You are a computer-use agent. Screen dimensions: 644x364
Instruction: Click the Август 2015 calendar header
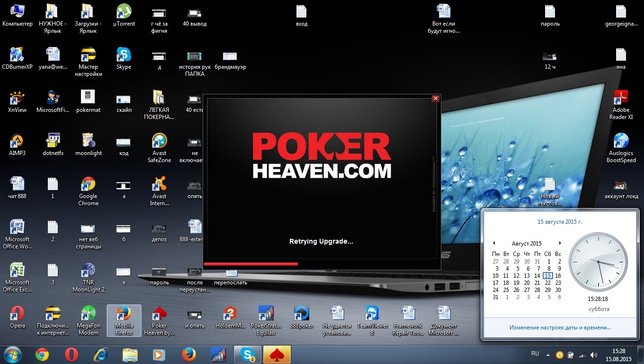527,243
